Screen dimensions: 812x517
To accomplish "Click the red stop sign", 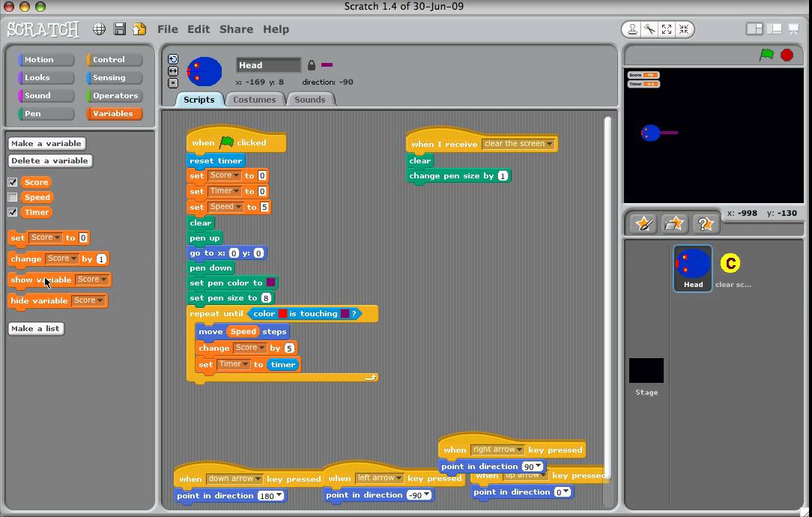I will (787, 55).
